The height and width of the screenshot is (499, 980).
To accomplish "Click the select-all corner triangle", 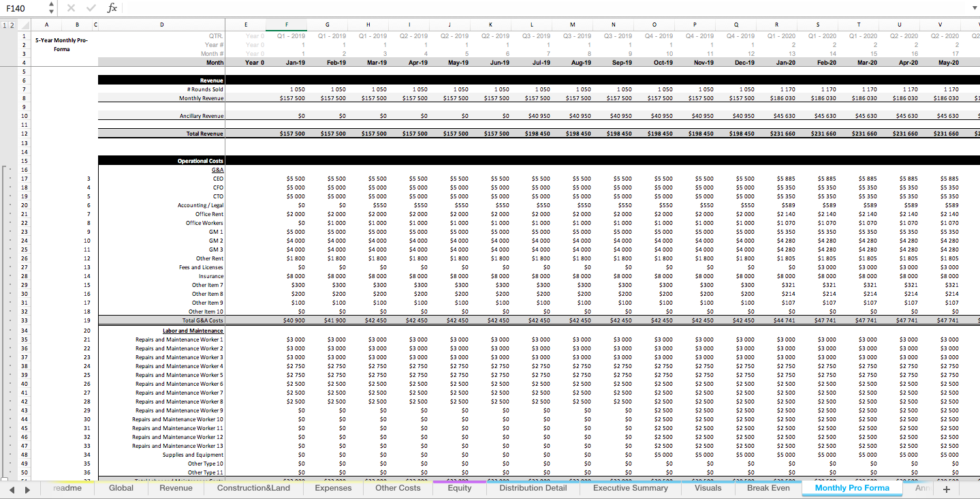I will coord(25,25).
